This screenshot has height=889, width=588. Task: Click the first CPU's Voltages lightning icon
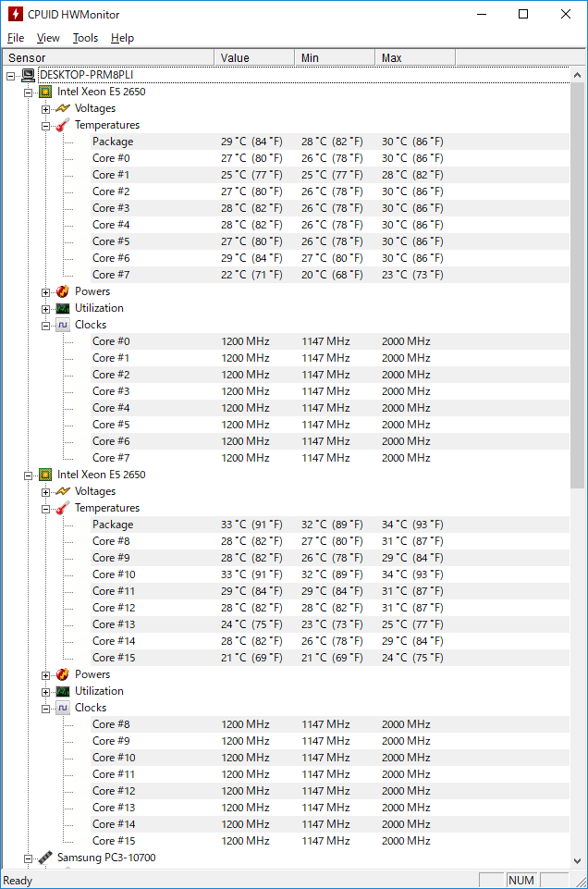[x=63, y=108]
